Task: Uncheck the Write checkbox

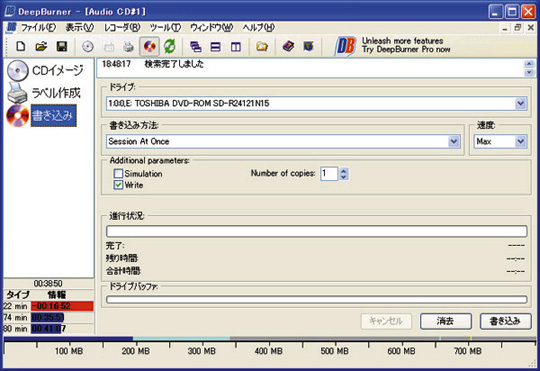Action: tap(118, 185)
